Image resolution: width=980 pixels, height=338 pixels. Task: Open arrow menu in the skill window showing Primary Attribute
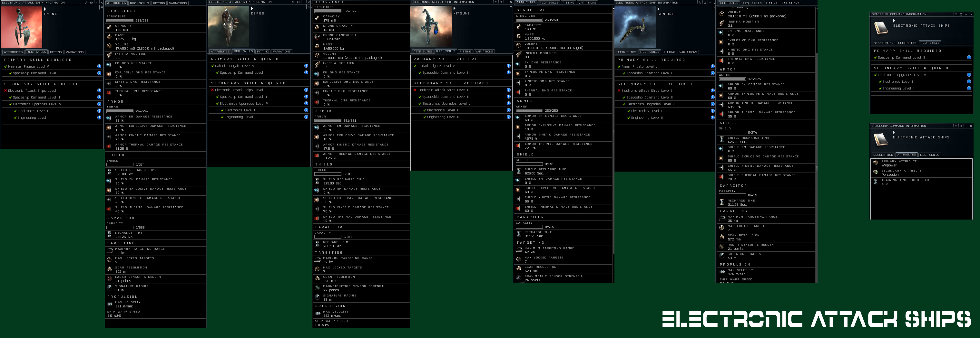[894, 132]
